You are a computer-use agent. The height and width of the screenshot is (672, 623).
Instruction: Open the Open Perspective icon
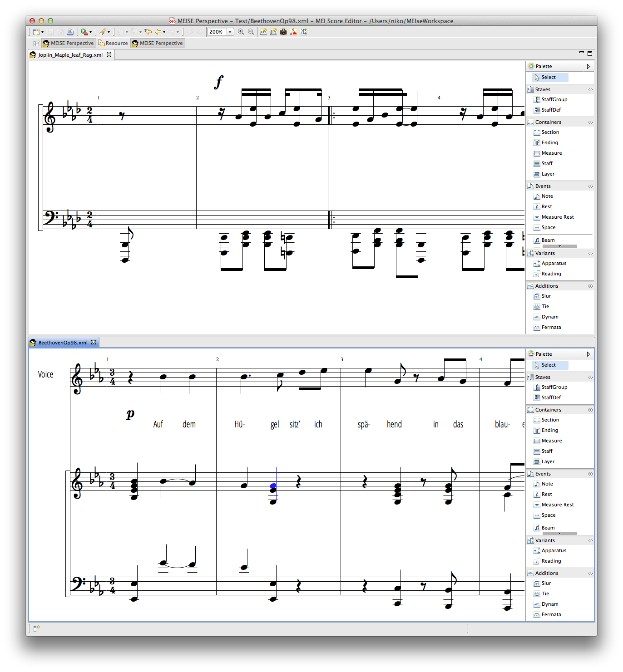click(x=36, y=43)
